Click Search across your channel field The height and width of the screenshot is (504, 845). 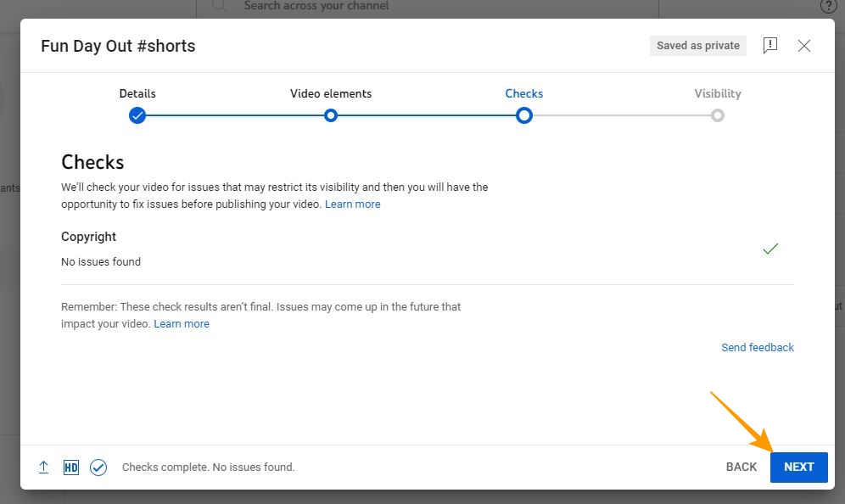tap(428, 6)
